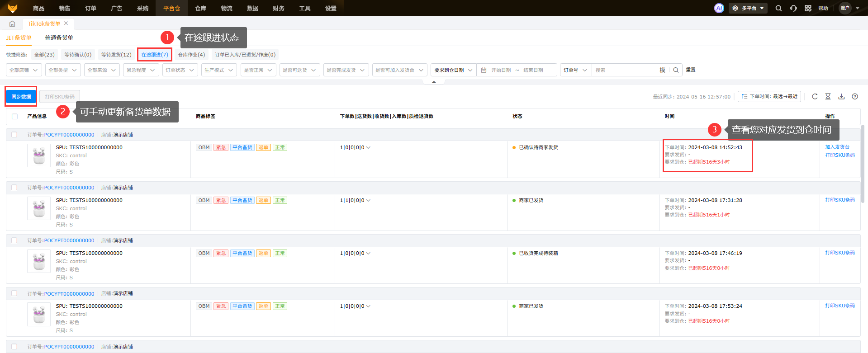Click the global search magnifier in top bar
This screenshot has width=868, height=353.
pos(778,8)
